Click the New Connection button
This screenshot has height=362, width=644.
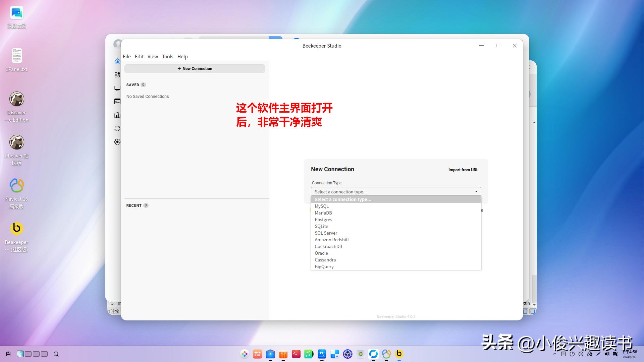click(x=195, y=69)
